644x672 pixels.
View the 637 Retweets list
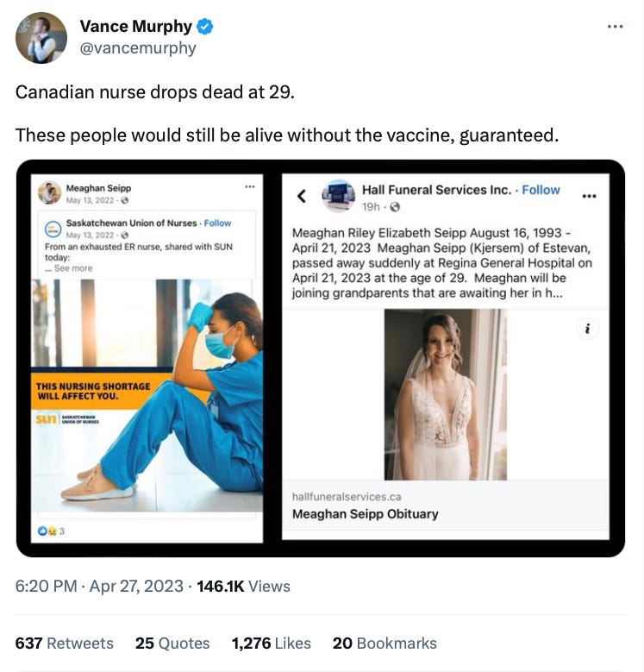click(x=65, y=643)
